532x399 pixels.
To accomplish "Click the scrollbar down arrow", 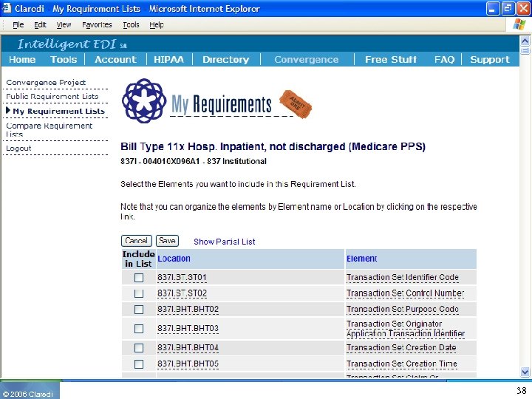I will coord(525,372).
